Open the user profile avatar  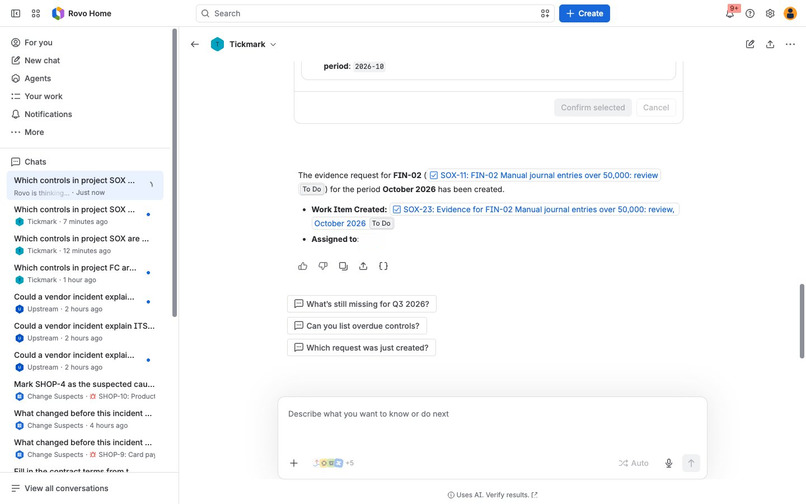(x=790, y=13)
